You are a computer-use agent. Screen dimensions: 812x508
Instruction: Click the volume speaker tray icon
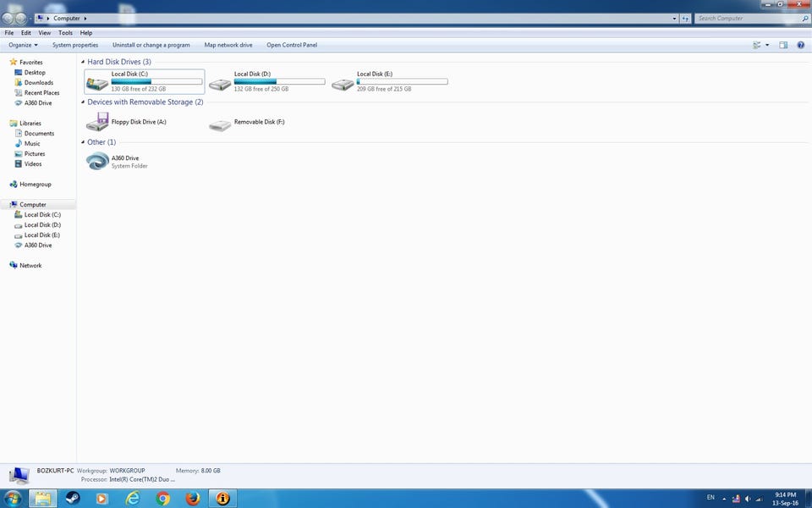pos(747,499)
